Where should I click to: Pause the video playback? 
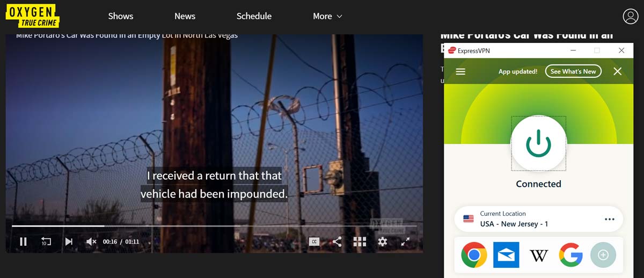pyautogui.click(x=23, y=242)
